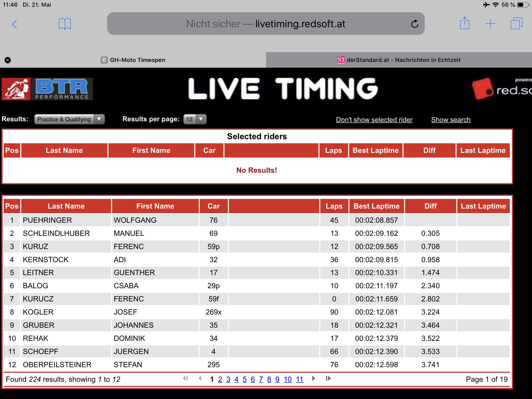Reload the page with refresh icon
Viewport: 532px width, 399px height.
point(414,24)
